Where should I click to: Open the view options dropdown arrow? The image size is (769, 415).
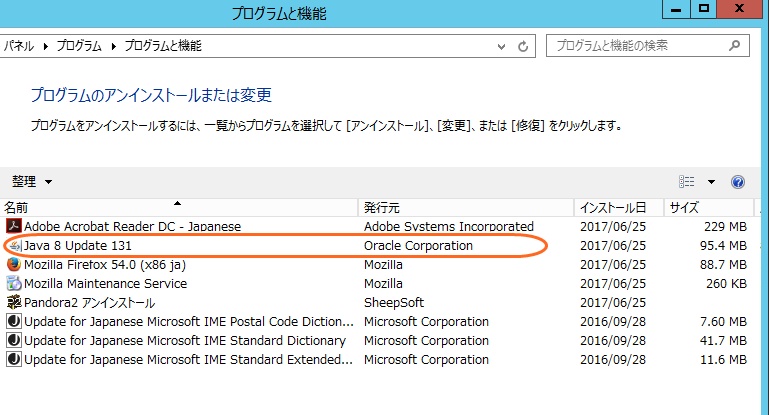coord(711,182)
